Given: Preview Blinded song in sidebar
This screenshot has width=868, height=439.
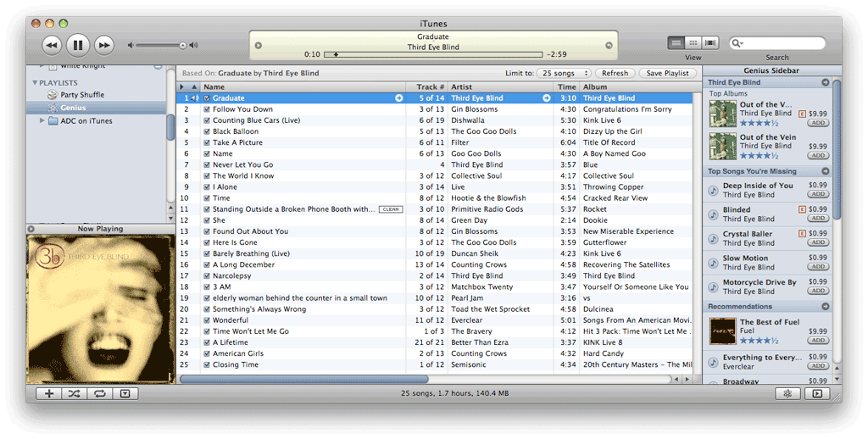Looking at the screenshot, I should 714,214.
